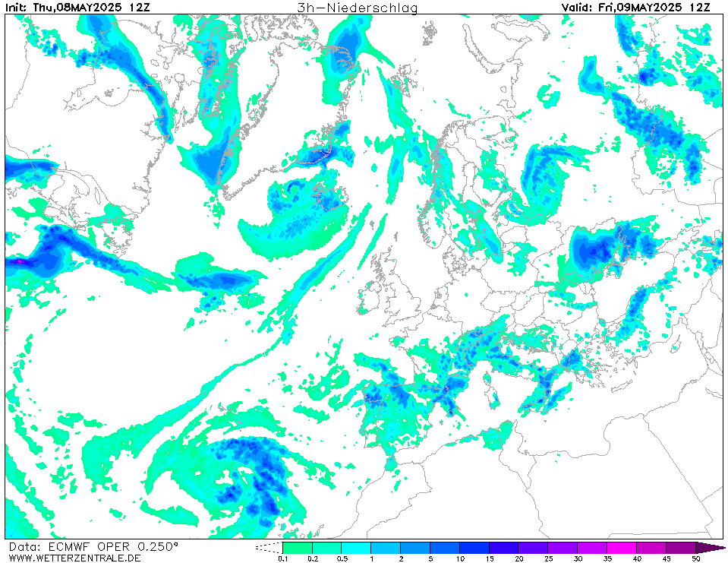Select legend color between 5 and 10
Screen dimensions: 728x563
coord(445,548)
